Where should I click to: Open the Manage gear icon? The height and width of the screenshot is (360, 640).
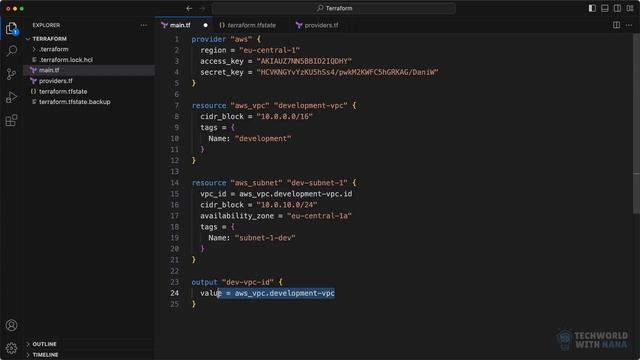pos(11,348)
